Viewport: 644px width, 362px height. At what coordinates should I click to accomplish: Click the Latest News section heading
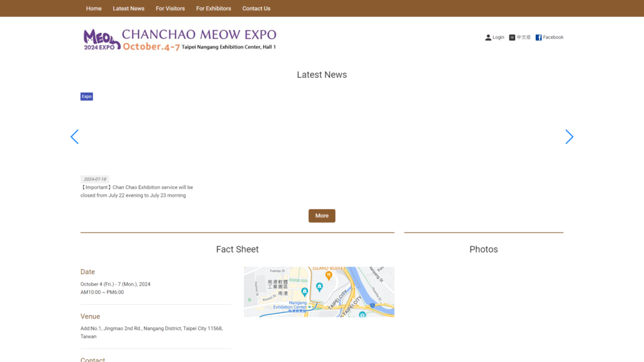point(321,75)
